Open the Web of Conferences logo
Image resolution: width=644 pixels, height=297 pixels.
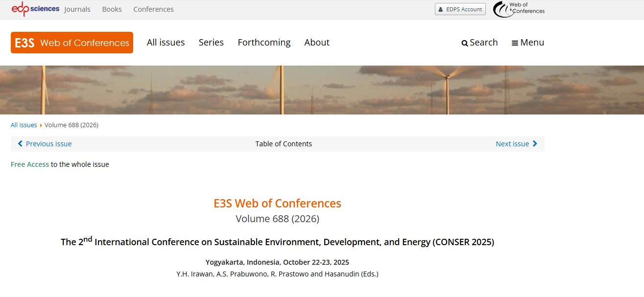pos(519,9)
